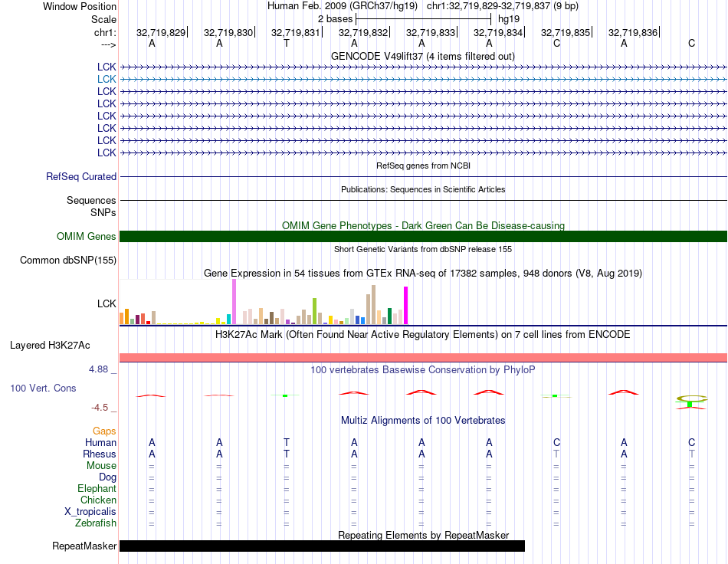728x564 pixels.
Task: Click '100 vertebrates Basewise Conservation by PhyloP' title
Action: click(x=422, y=370)
